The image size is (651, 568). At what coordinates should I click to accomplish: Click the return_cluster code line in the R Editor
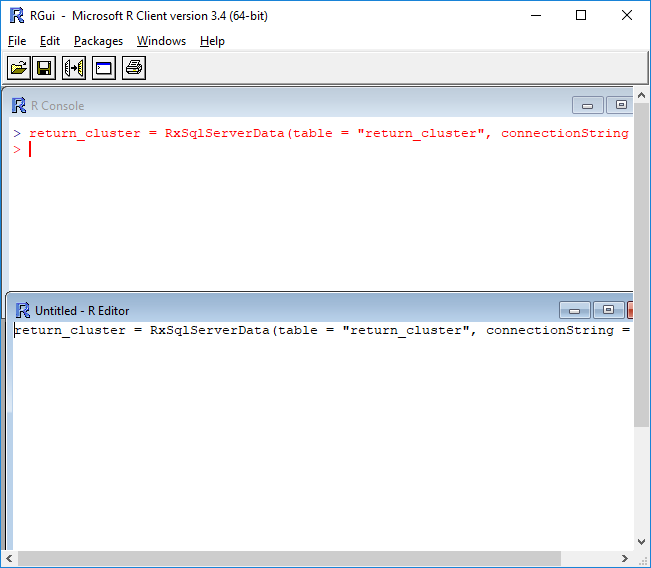[200, 330]
